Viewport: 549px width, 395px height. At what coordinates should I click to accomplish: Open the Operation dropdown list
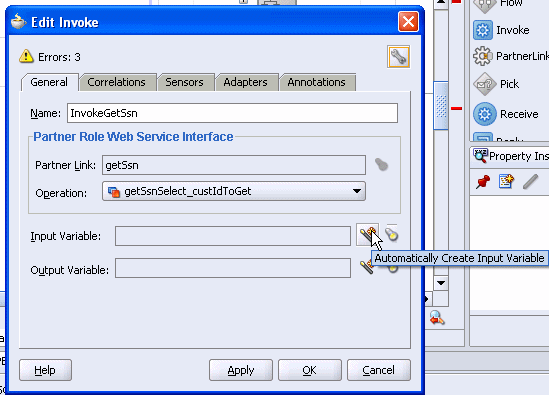coord(234,191)
